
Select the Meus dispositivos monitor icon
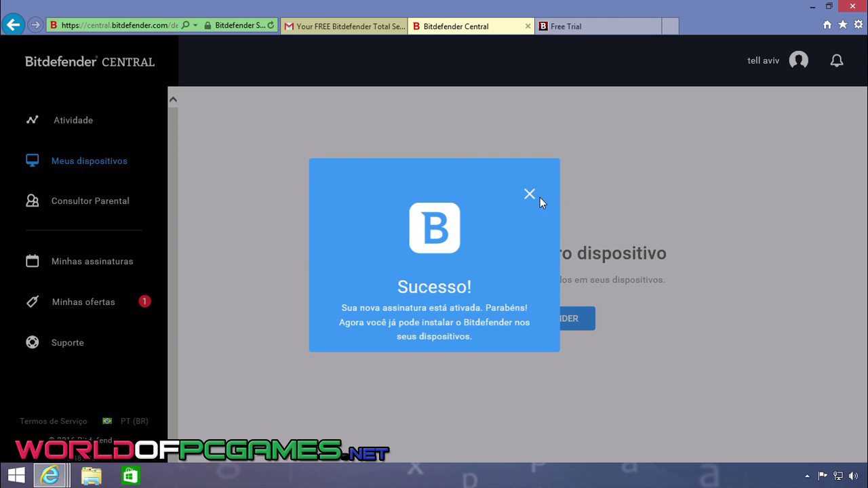coord(32,161)
